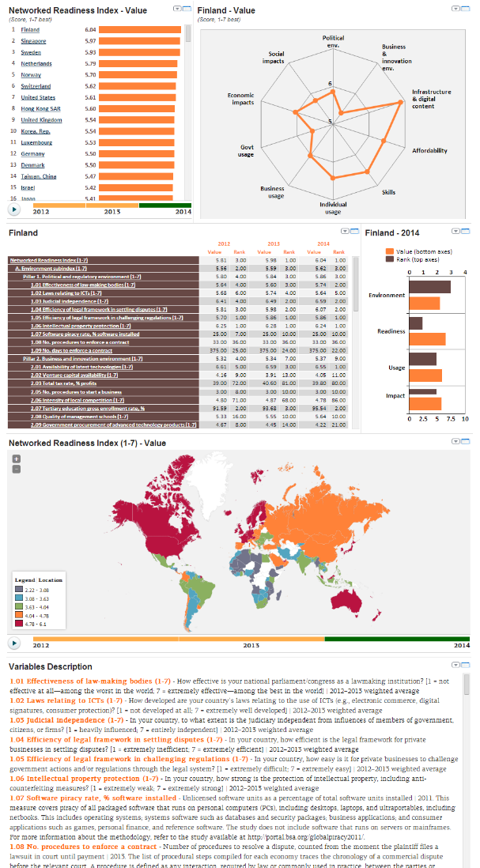Click the Finland table vertical scrollbar
This screenshot has width=480, height=868.
[x=353, y=332]
